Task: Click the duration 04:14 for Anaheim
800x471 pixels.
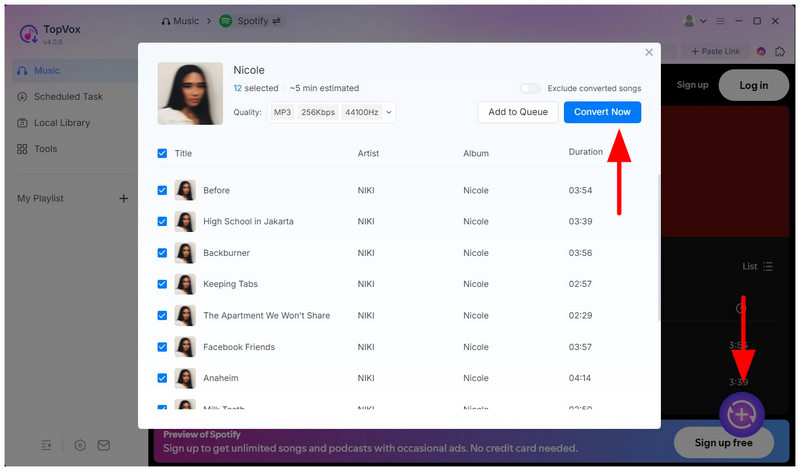Action: pyautogui.click(x=580, y=378)
